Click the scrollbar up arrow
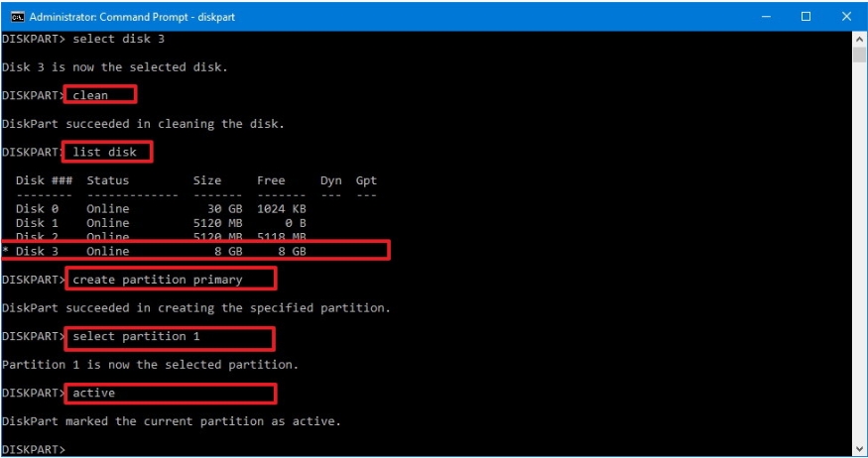This screenshot has height=458, width=868. [860, 39]
